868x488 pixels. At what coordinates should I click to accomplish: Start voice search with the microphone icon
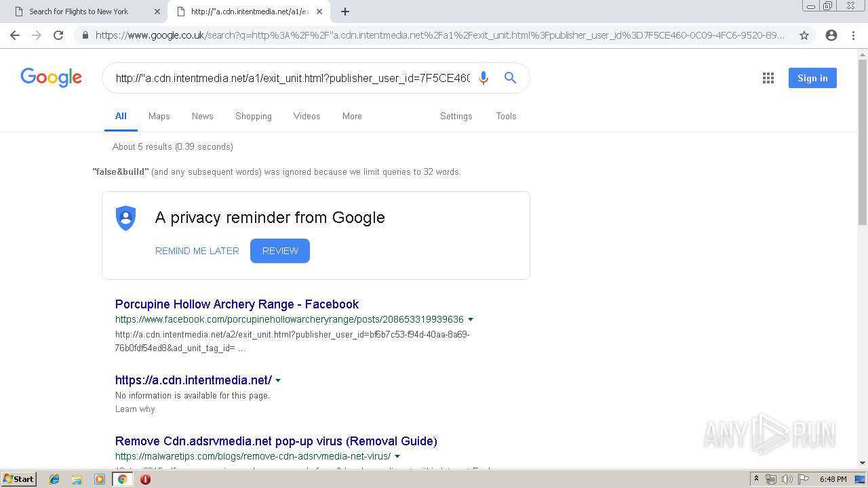(484, 78)
